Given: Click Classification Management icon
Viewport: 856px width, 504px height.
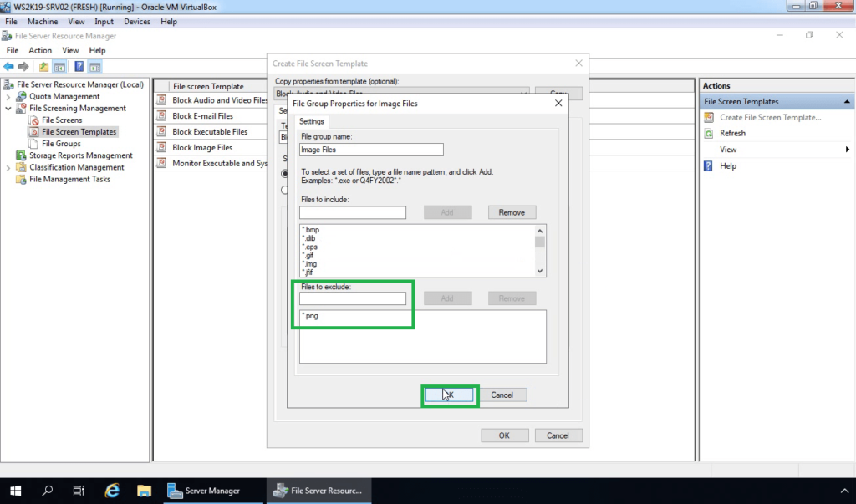Looking at the screenshot, I should pyautogui.click(x=21, y=167).
